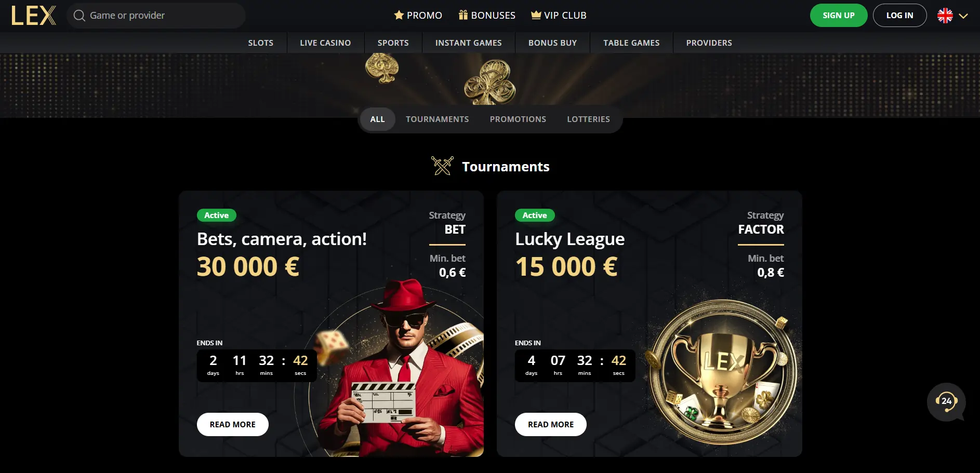Expand the language dropdown chevron

[x=963, y=16]
